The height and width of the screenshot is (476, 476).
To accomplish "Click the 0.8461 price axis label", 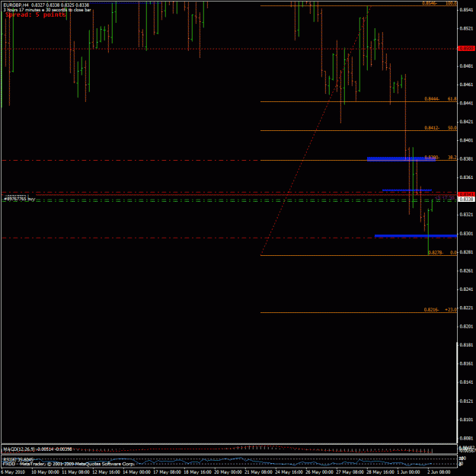I will 466,85.
